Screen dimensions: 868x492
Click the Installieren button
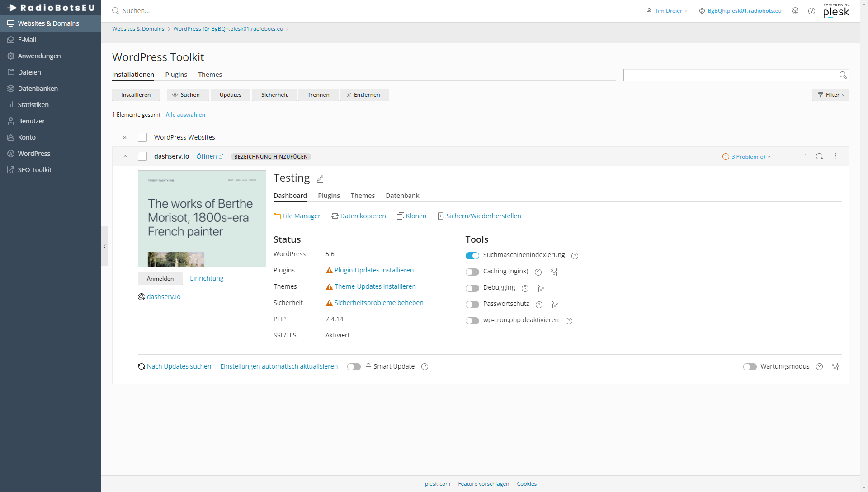(x=136, y=95)
